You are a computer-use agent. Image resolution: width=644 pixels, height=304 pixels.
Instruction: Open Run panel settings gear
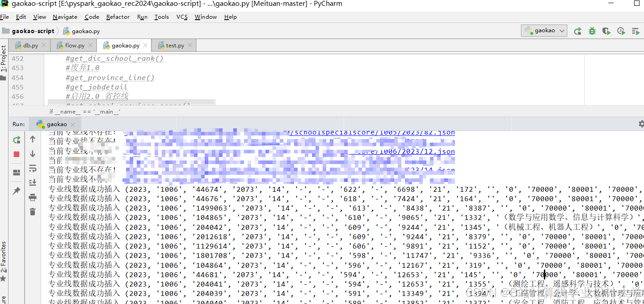(x=641, y=124)
